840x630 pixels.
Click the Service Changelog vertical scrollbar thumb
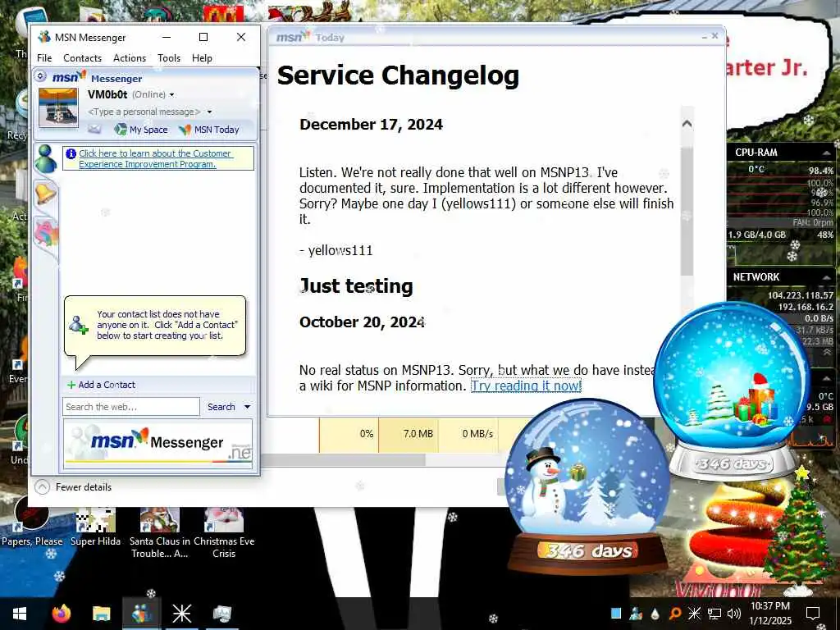(x=687, y=212)
